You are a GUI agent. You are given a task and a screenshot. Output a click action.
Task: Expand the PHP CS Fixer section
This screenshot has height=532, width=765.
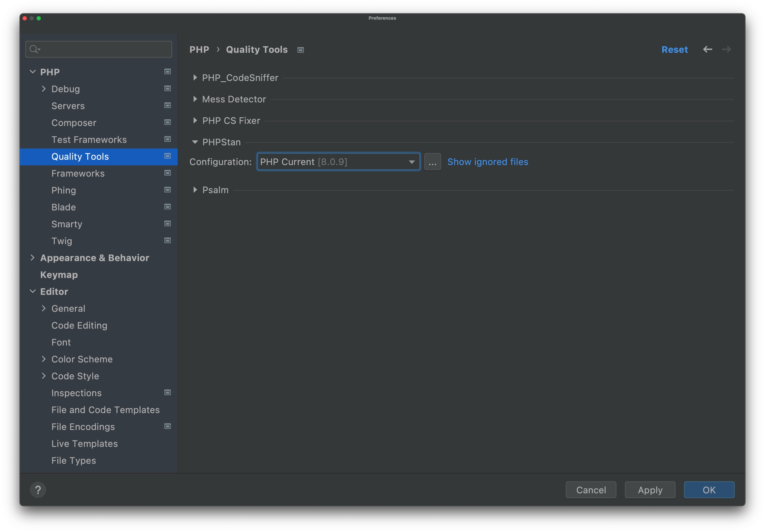pos(195,120)
